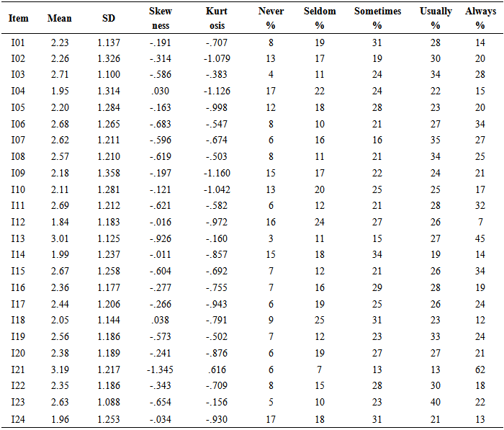Click the mean value 3.19
504x430 pixels.
pyautogui.click(x=59, y=369)
